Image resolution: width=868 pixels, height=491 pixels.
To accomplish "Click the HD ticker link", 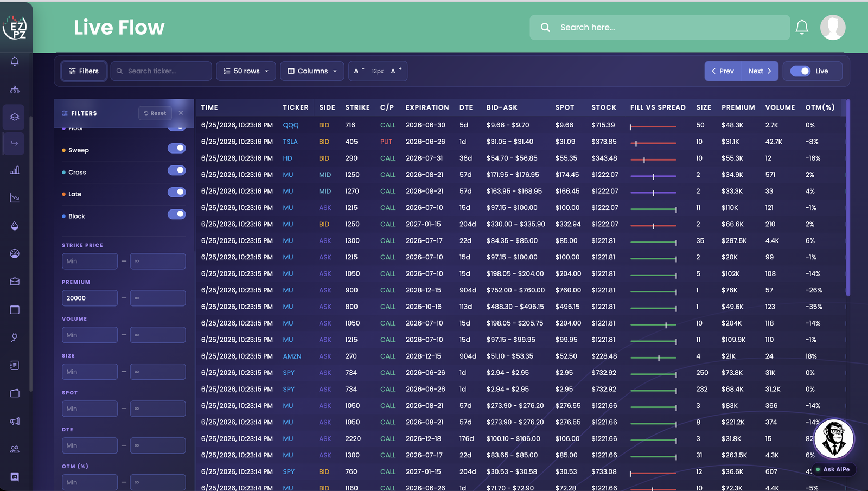I will [x=288, y=158].
